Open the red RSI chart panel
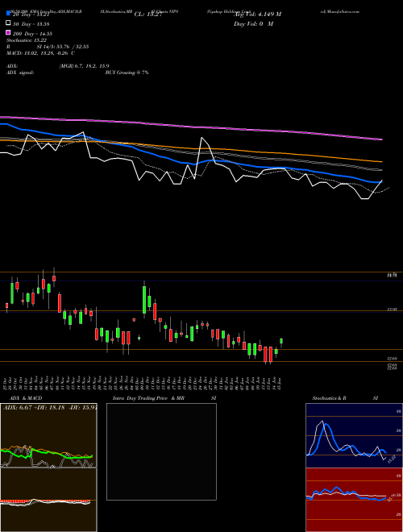 pos(354,500)
